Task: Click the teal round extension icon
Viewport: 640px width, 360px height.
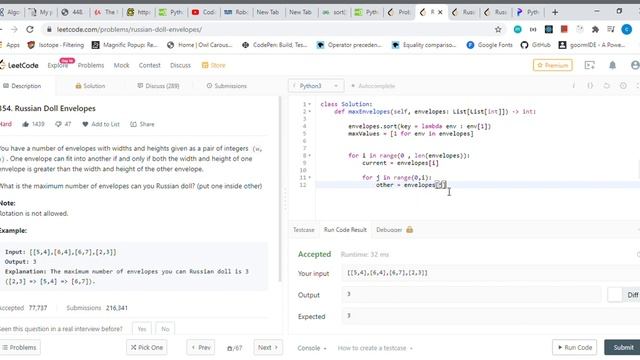Action: (x=518, y=29)
